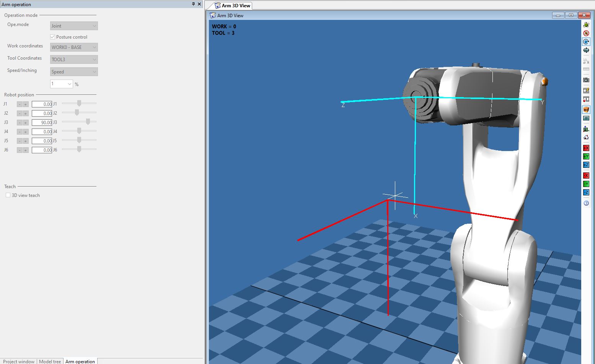Open the Project window tab

[x=18, y=361]
